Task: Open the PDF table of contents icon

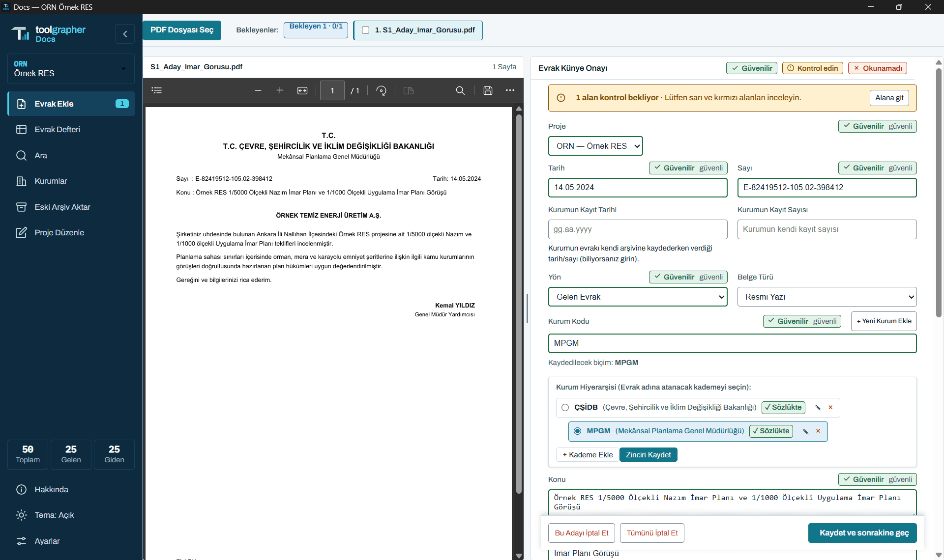Action: (157, 90)
